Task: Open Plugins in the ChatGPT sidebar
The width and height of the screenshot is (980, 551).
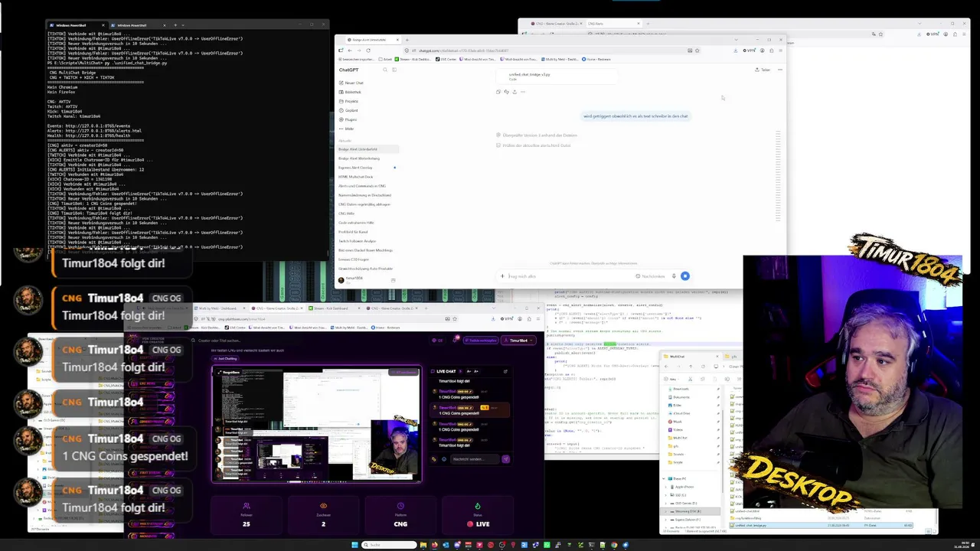Action: point(349,119)
